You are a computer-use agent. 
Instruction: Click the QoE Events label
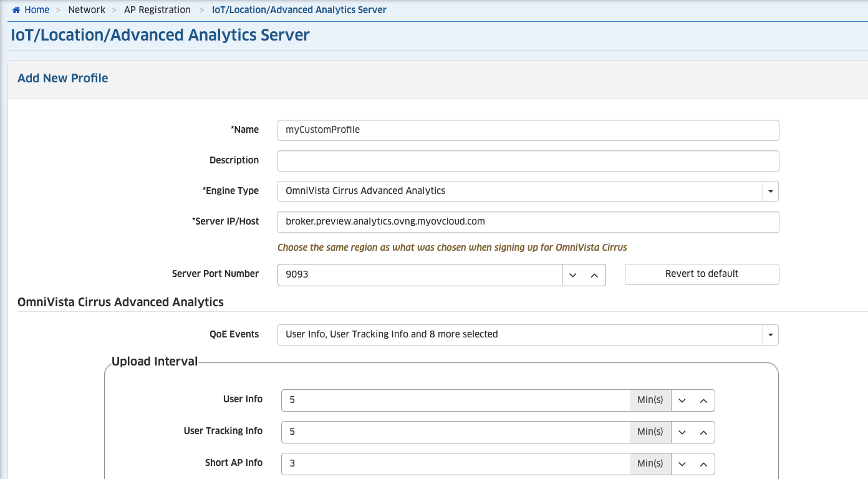point(234,334)
